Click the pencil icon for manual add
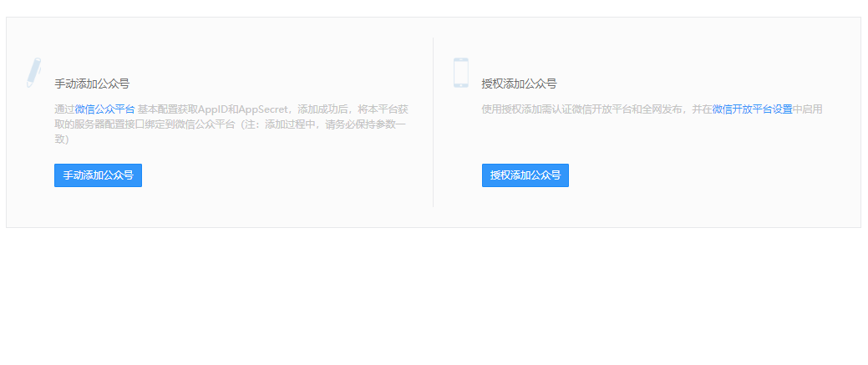Image resolution: width=868 pixels, height=365 pixels. click(33, 73)
